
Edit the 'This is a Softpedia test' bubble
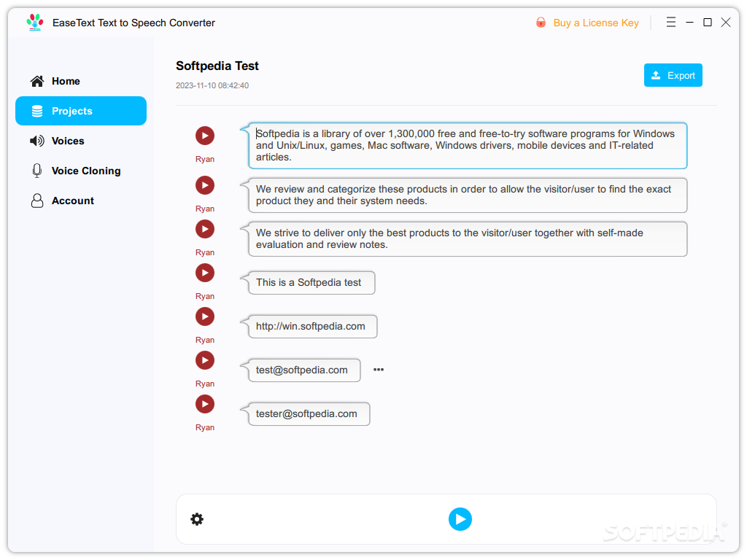point(311,283)
